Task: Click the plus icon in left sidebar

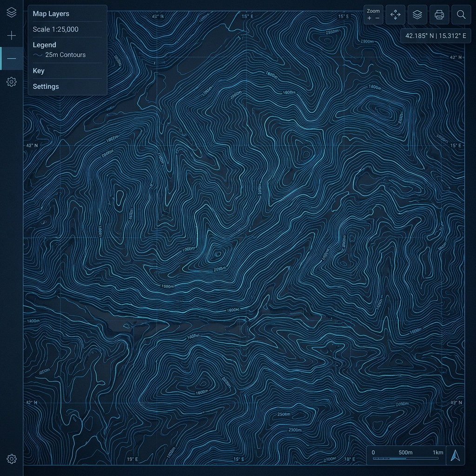Action: [12, 35]
